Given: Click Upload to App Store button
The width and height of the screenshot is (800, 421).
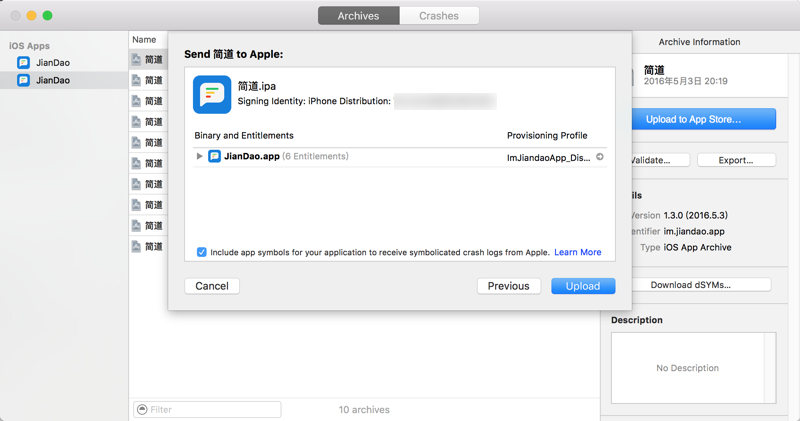Looking at the screenshot, I should pos(704,119).
